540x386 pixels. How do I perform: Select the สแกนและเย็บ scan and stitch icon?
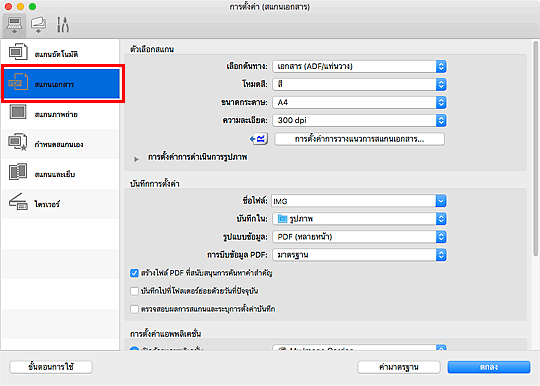18,172
